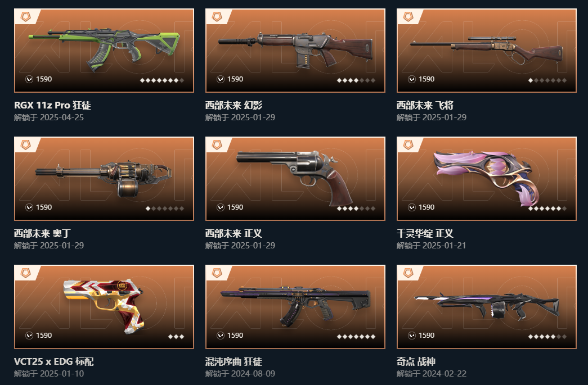This screenshot has height=385, width=588.
Task: Click the tier badge icon on RGX 11z Pro 狂徒 card
Action: coord(25,17)
